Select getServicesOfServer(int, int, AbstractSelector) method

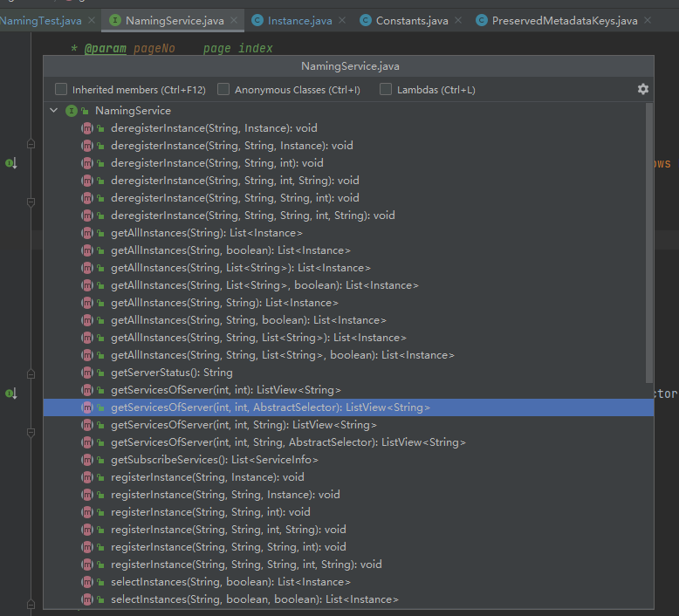tap(270, 407)
